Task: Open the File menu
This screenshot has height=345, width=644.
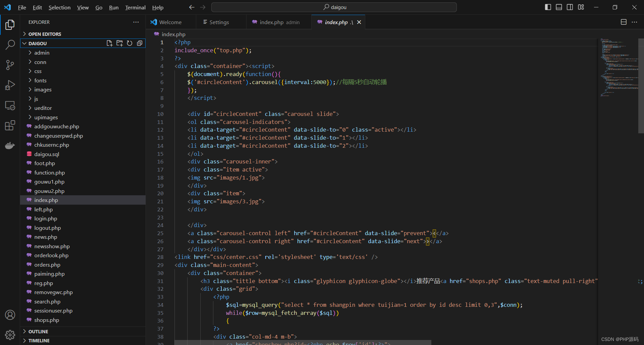Action: pyautogui.click(x=22, y=7)
